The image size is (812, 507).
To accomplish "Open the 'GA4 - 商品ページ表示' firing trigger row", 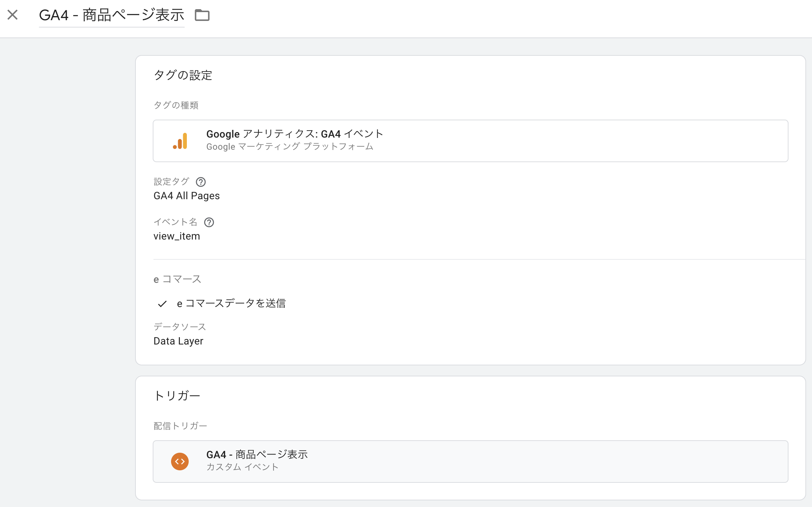I will (470, 462).
